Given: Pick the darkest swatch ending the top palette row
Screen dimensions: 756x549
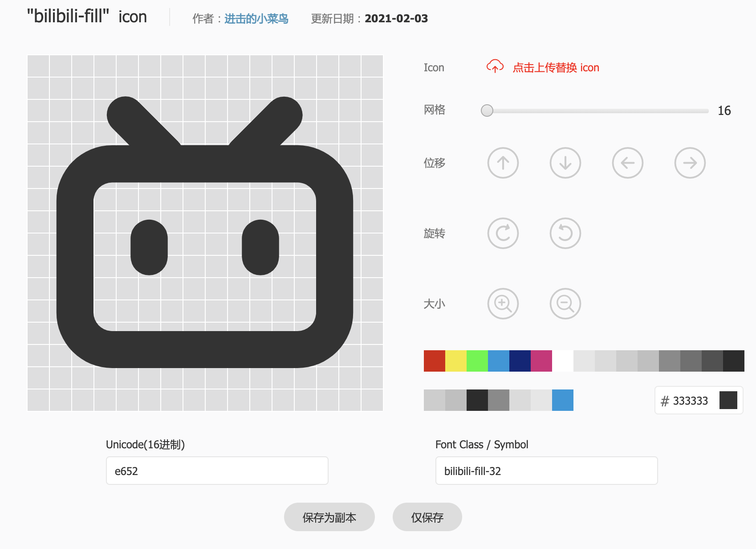Looking at the screenshot, I should [x=734, y=361].
